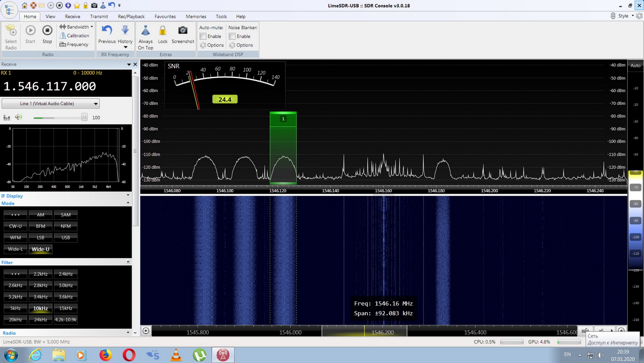The height and width of the screenshot is (363, 644).
Task: Expand the Radio section
Action: click(x=128, y=333)
